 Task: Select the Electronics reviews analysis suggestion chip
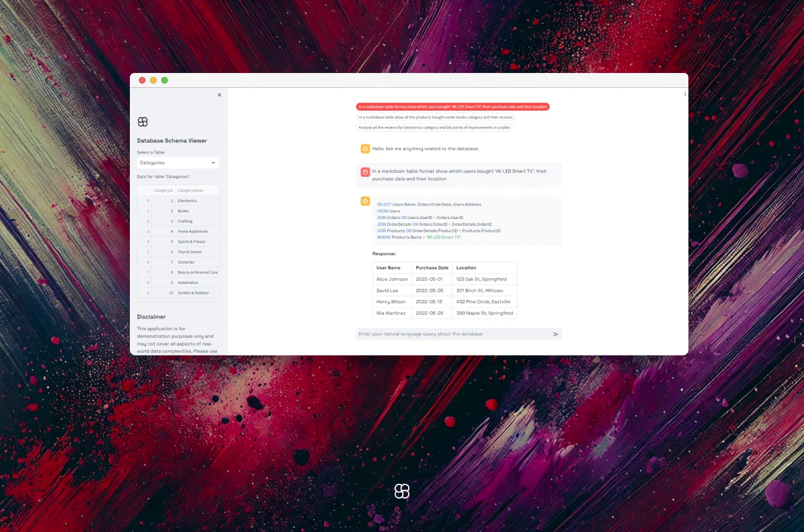click(x=434, y=127)
